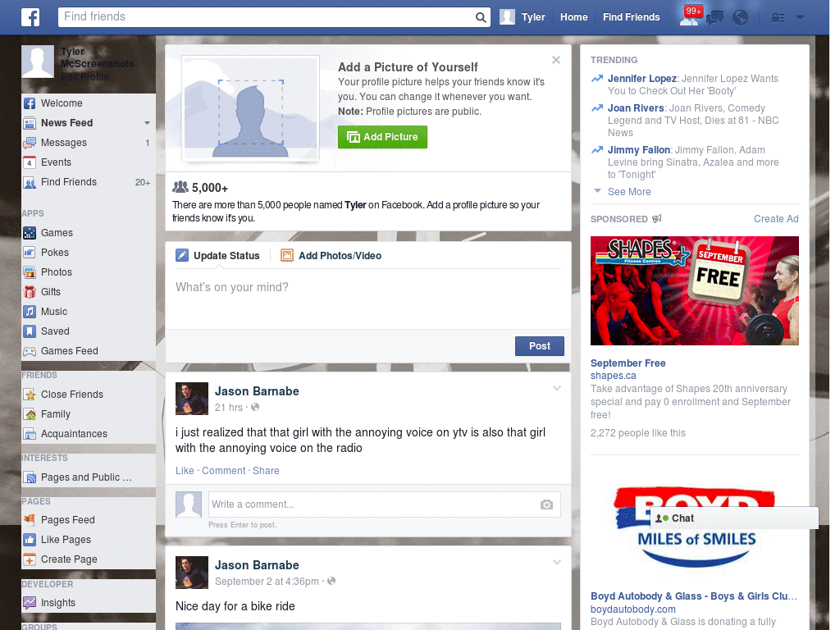Click the Shapes fitness ad image

click(x=694, y=291)
